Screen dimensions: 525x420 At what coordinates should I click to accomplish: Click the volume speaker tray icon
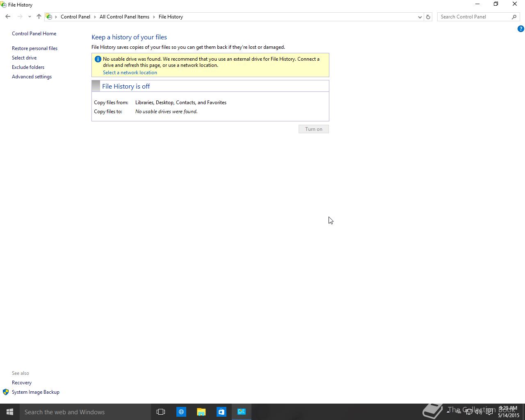coord(479,412)
